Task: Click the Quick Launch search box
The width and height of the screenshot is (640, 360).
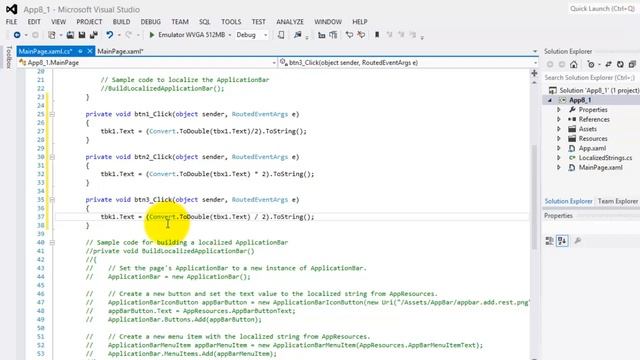Action: 603,9
